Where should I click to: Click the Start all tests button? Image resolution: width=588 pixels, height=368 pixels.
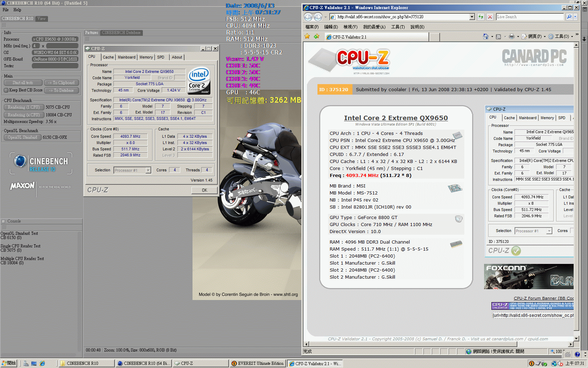[x=23, y=83]
